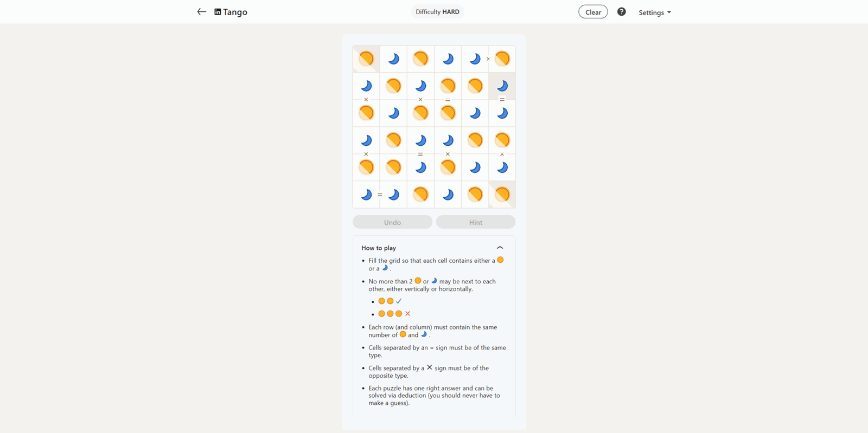Toggle the sun in the bottom-right grid cell
This screenshot has height=433, width=868.
point(502,194)
